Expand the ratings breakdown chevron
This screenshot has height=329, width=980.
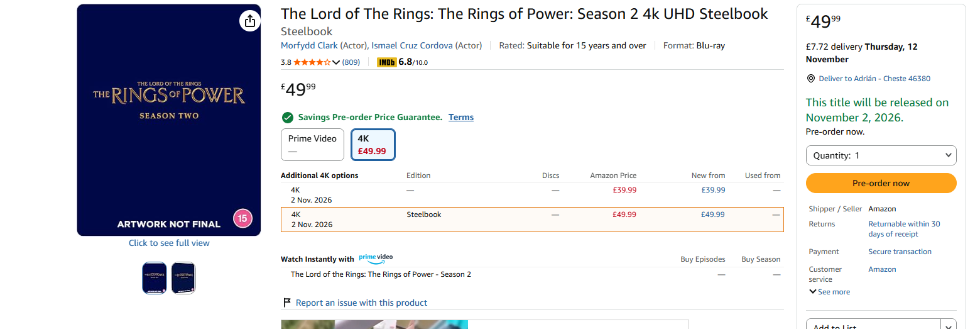[335, 62]
